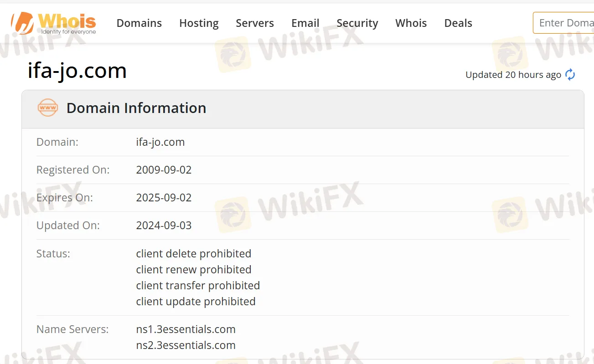Refresh the whois record with blue arrows icon
Screen dimensions: 594x364
point(570,75)
